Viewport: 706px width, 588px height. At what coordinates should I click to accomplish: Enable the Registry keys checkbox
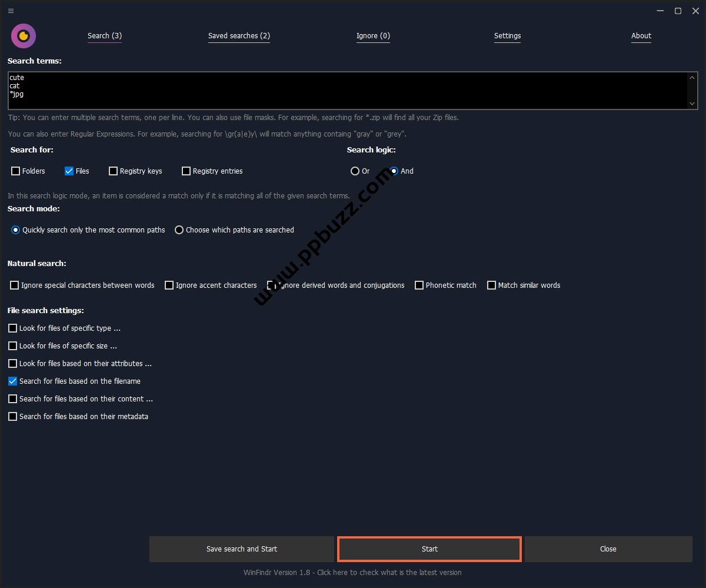tap(114, 171)
